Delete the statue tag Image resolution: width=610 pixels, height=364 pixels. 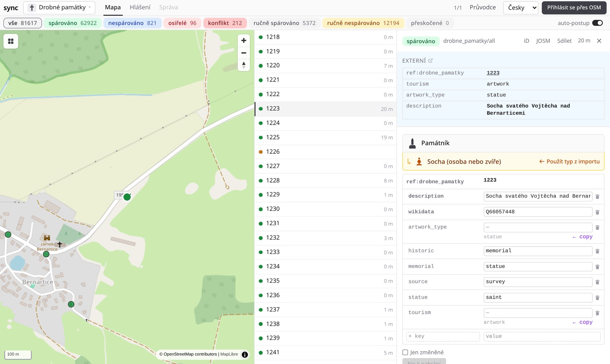tap(597, 298)
